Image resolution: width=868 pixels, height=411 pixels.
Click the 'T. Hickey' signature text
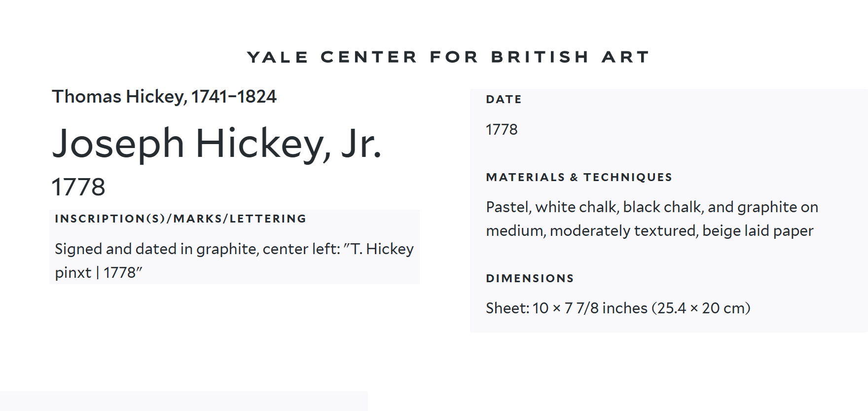point(382,249)
